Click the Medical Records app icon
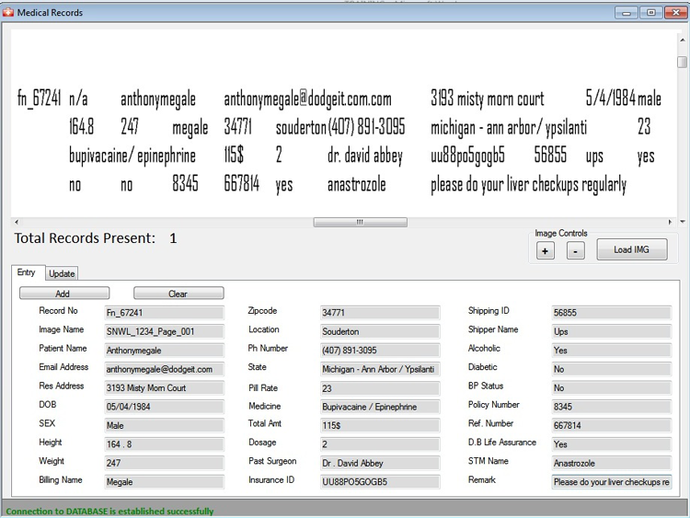This screenshot has height=518, width=690. pyautogui.click(x=8, y=12)
